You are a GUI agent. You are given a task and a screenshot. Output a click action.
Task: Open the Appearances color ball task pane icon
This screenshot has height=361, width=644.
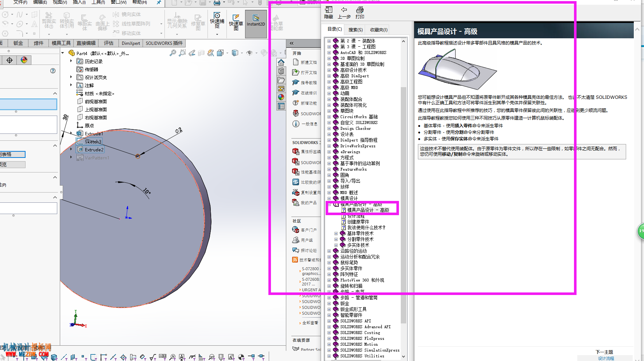[281, 97]
